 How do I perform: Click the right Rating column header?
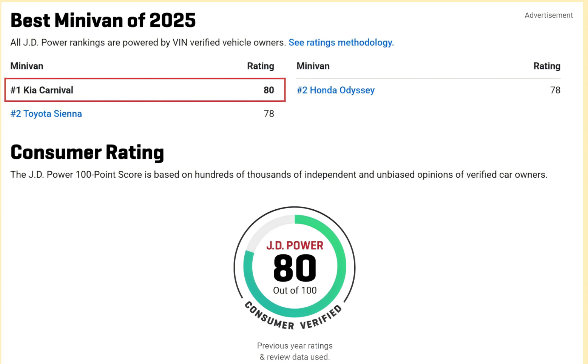546,66
